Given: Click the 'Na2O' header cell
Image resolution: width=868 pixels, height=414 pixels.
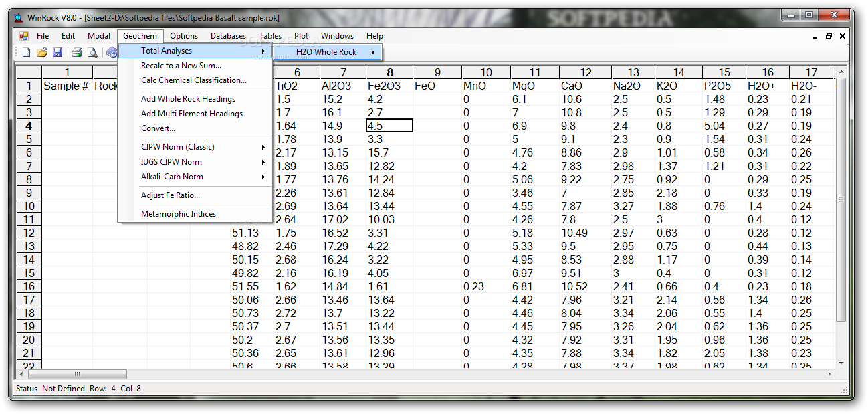Looking at the screenshot, I should pyautogui.click(x=633, y=86).
